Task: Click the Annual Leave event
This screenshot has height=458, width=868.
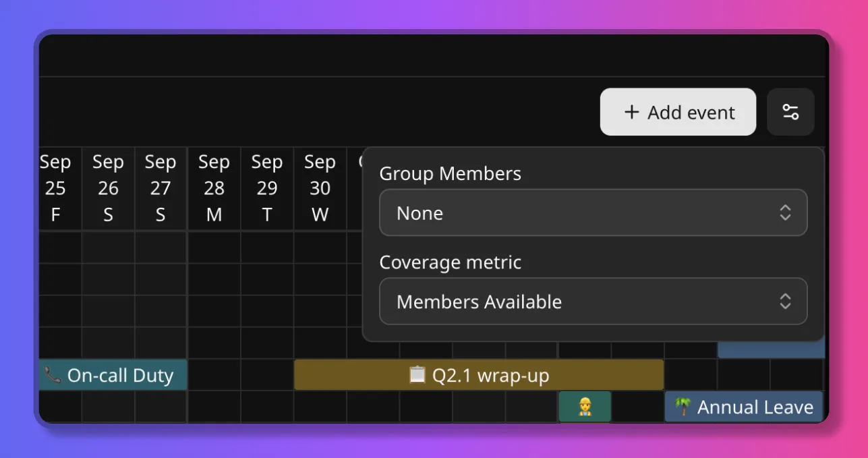Action: 744,407
